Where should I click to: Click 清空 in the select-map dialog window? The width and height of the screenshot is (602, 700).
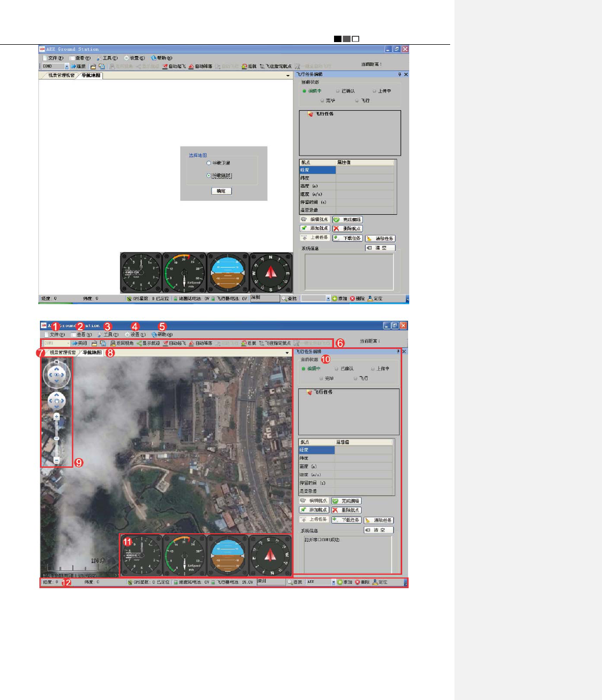[380, 248]
